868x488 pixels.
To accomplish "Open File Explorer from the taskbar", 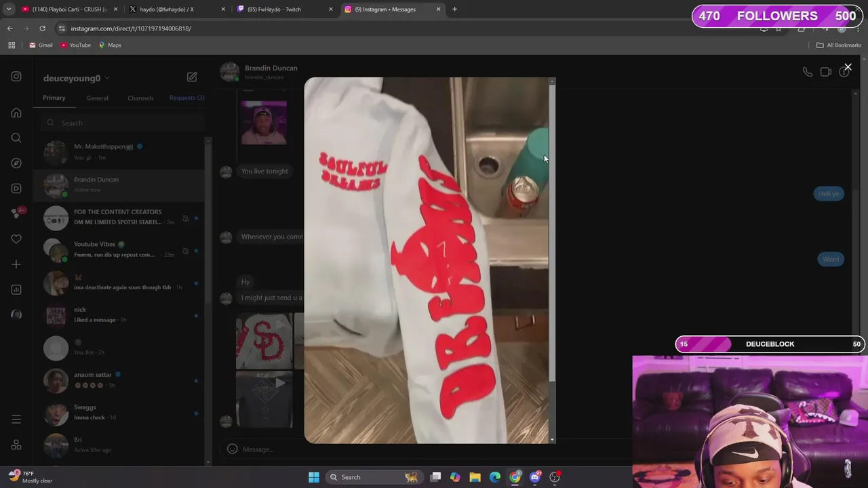I will 475,477.
